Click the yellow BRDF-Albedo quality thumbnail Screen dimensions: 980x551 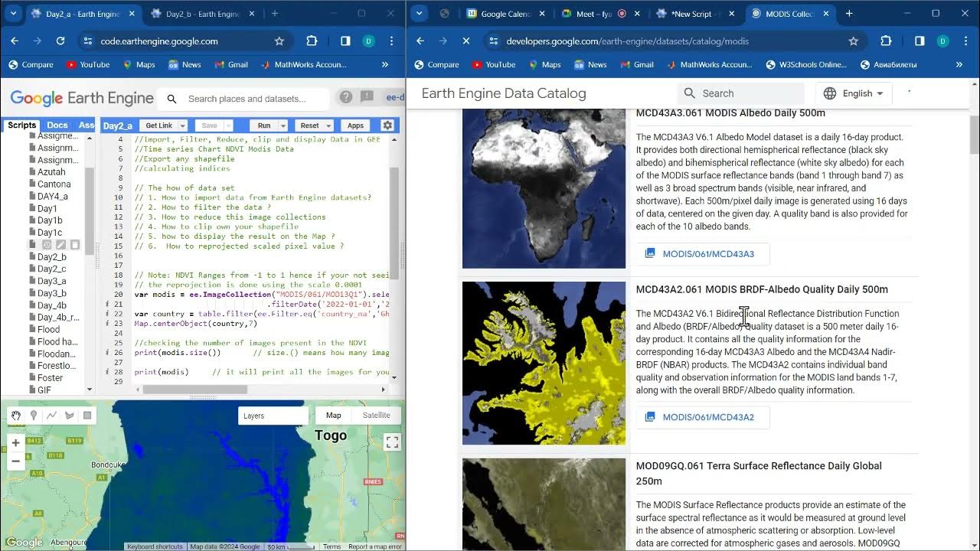coord(544,364)
